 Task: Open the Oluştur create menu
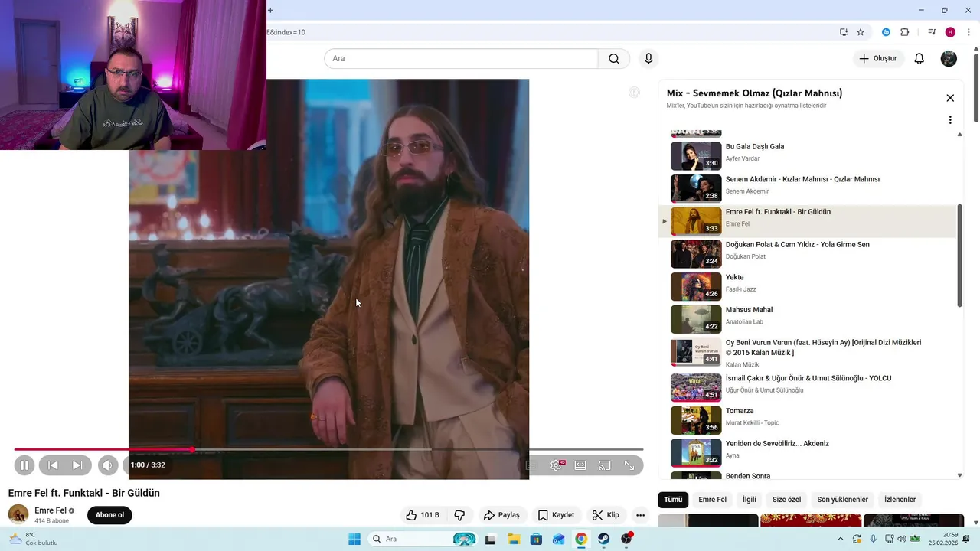878,58
